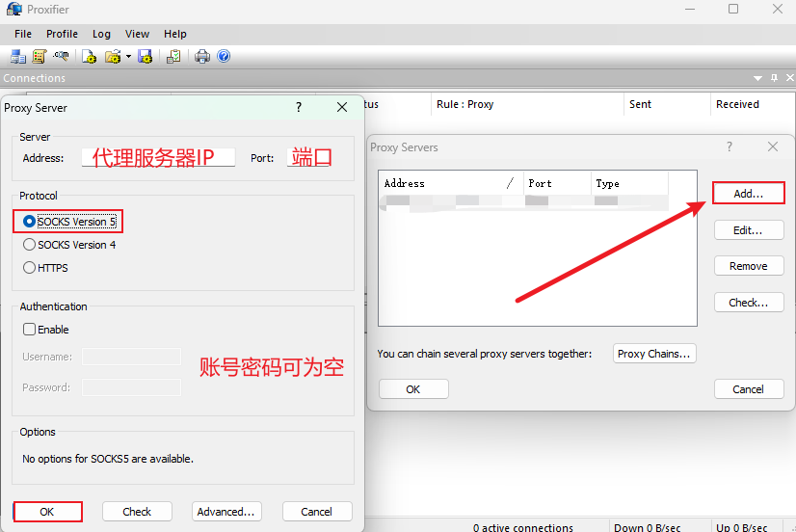Close the Proxy Server dialog

click(x=342, y=107)
